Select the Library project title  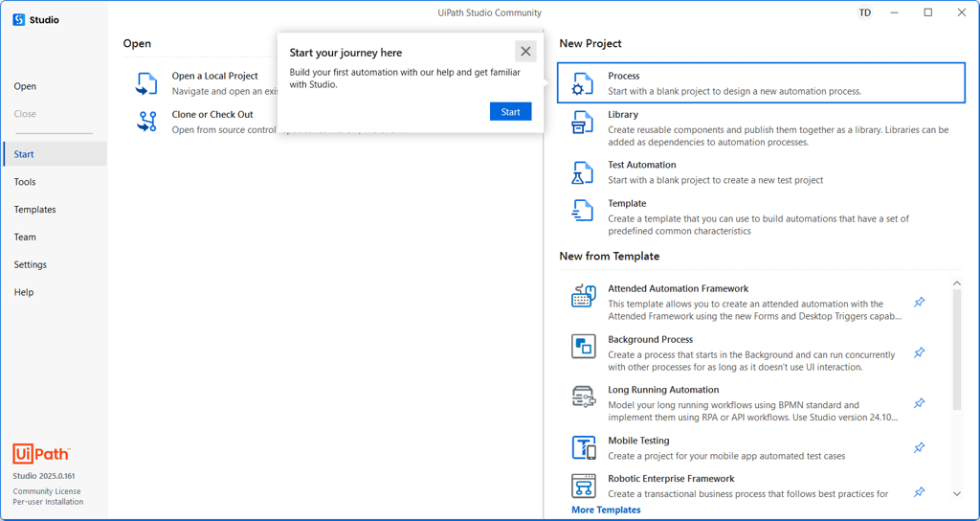623,115
